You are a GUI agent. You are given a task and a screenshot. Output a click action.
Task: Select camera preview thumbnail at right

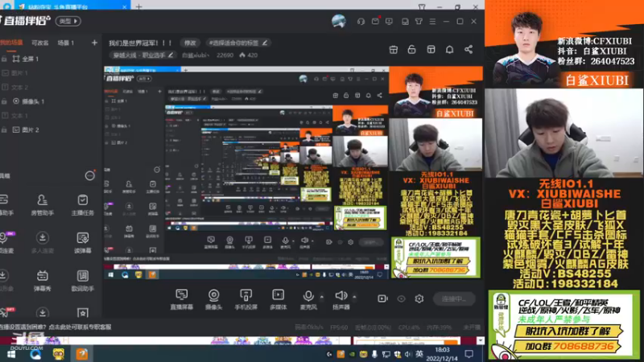(x=564, y=133)
